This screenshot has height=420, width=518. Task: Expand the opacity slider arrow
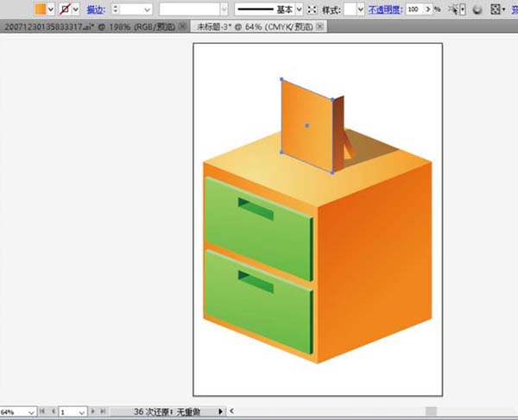coord(428,9)
